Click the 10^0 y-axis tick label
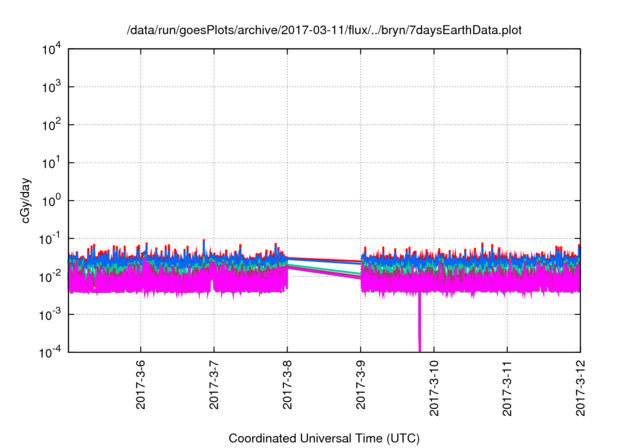This screenshot has width=640, height=448. [x=51, y=201]
